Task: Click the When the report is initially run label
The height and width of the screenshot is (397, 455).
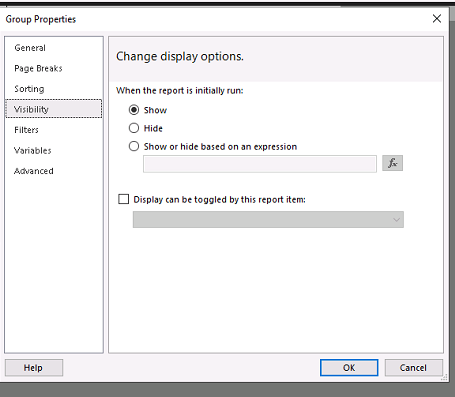Action: (x=180, y=91)
